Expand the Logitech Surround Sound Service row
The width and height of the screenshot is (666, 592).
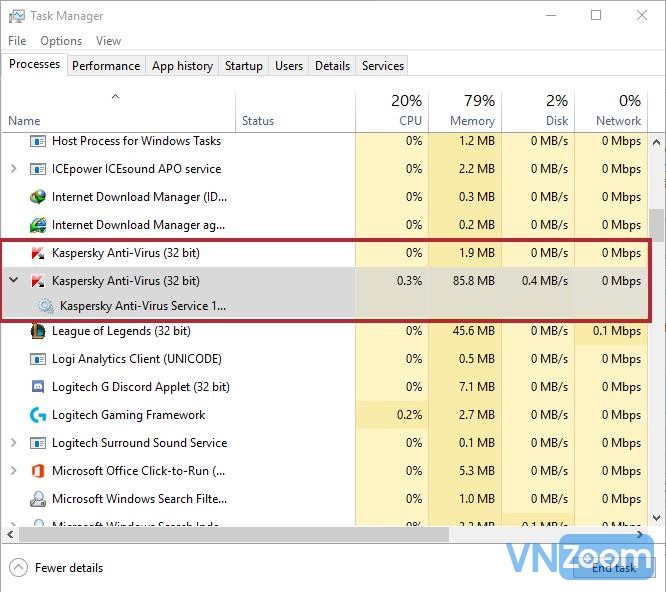[x=13, y=443]
